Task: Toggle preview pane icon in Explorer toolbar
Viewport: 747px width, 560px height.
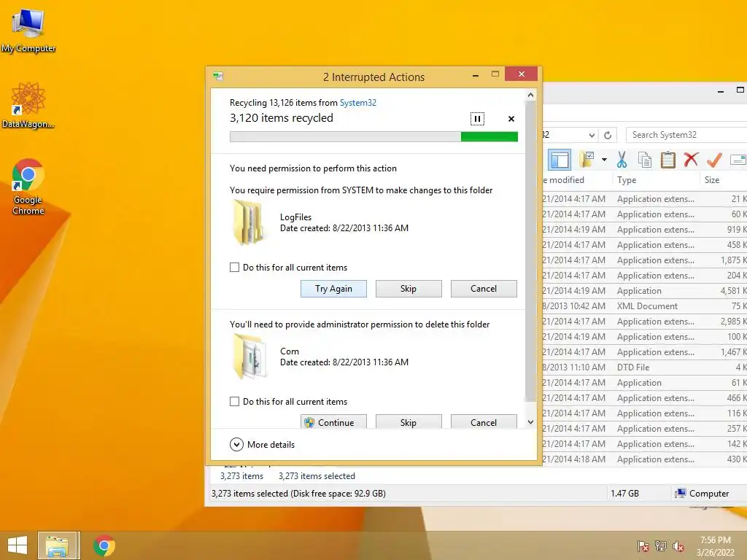Action: pos(560,160)
